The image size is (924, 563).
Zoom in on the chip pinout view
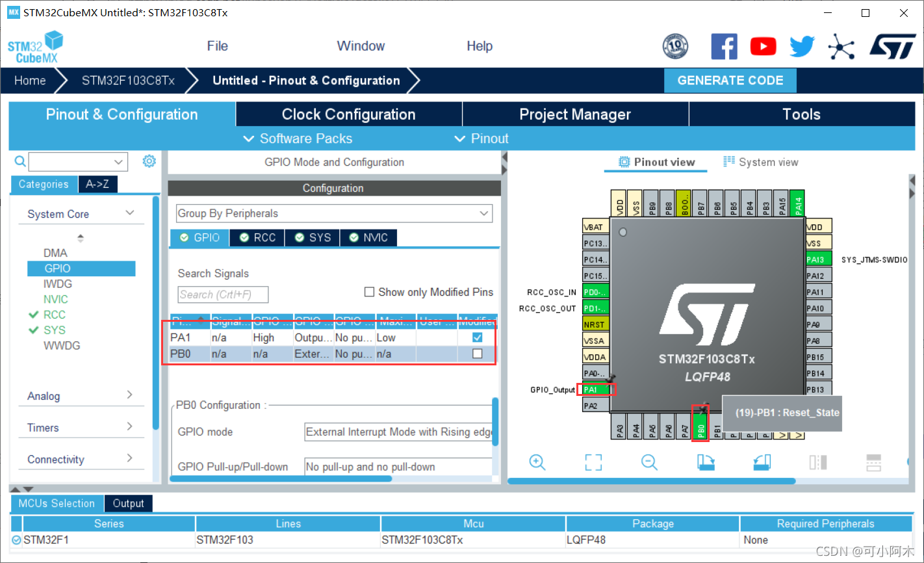pos(537,462)
